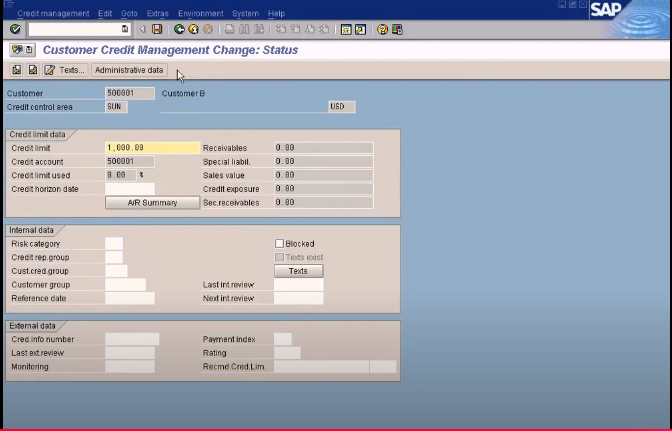Click the Generate Shortcut icon
Image resolution: width=672 pixels, height=431 pixels.
tap(360, 29)
